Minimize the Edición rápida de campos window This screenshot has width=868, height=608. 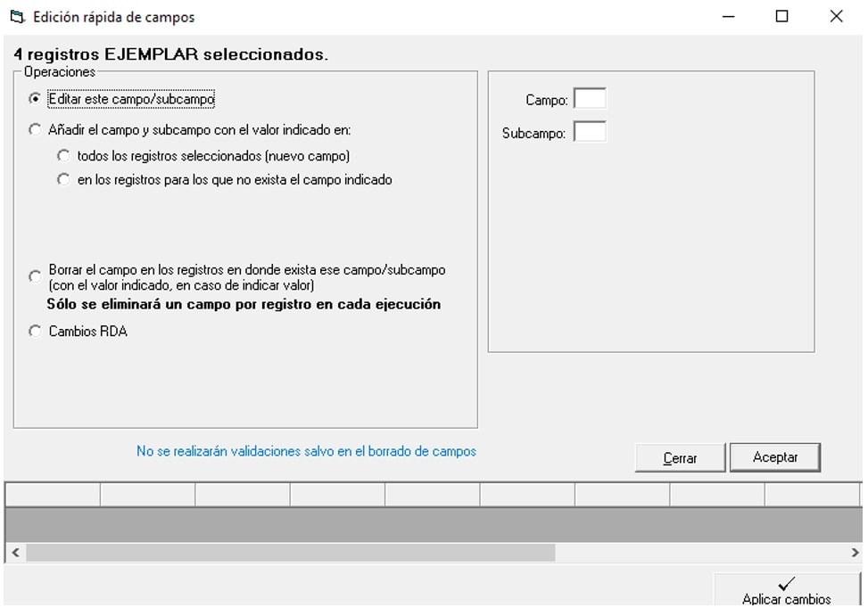point(729,17)
